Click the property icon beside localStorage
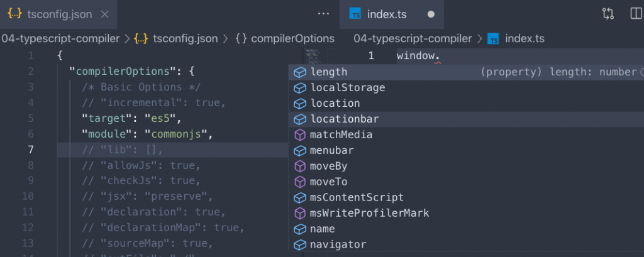The image size is (644, 257). click(300, 88)
